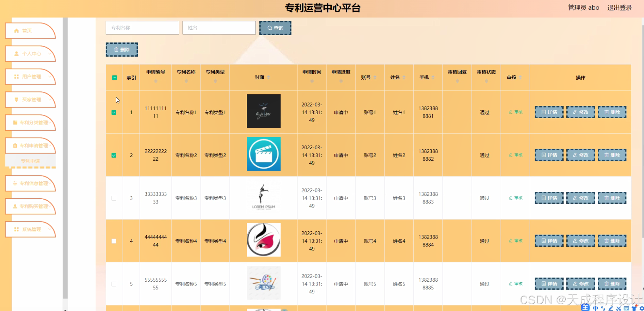
Task: Click the cover thumbnail of 专利名称2
Action: (263, 154)
